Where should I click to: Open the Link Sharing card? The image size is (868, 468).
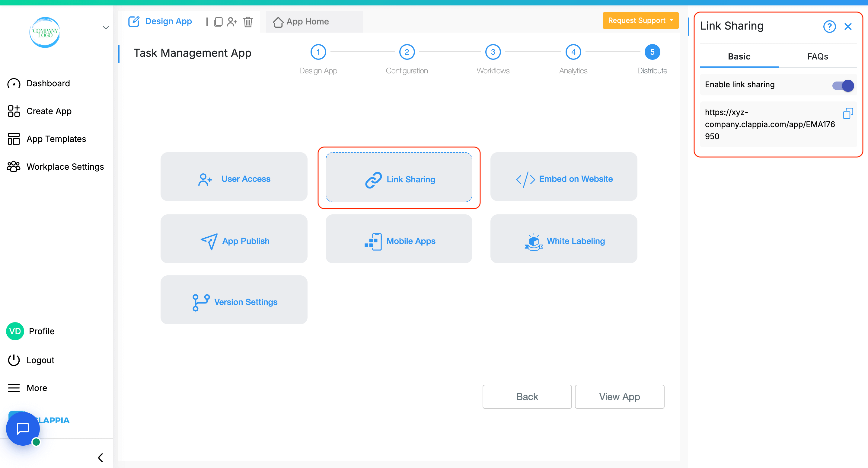[x=399, y=177]
